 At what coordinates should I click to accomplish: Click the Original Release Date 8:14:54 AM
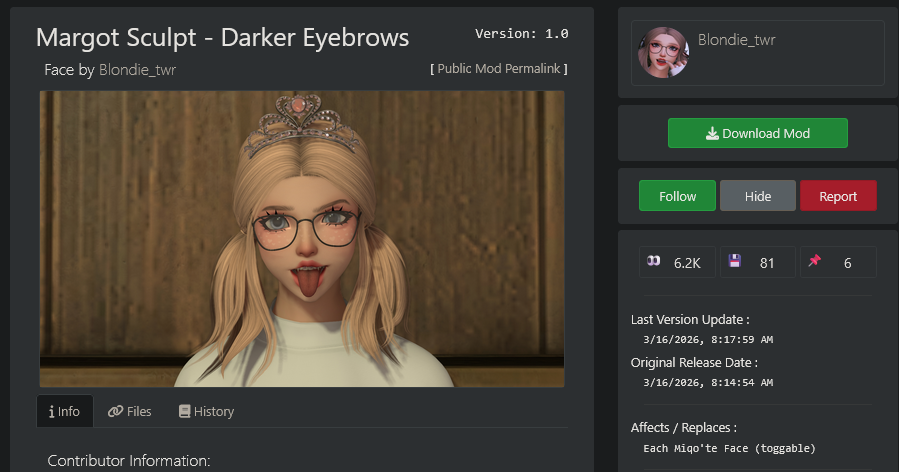click(x=708, y=383)
